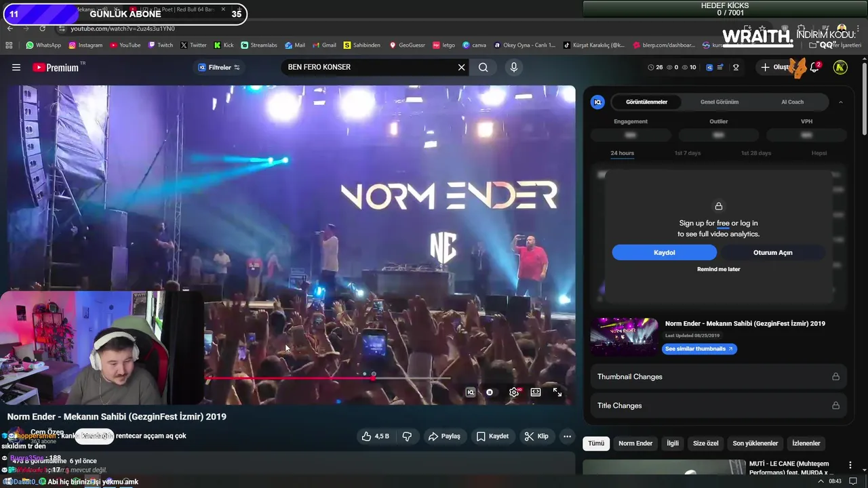Open the YouTube guide hamburger menu
This screenshot has height=488, width=868.
[x=16, y=67]
